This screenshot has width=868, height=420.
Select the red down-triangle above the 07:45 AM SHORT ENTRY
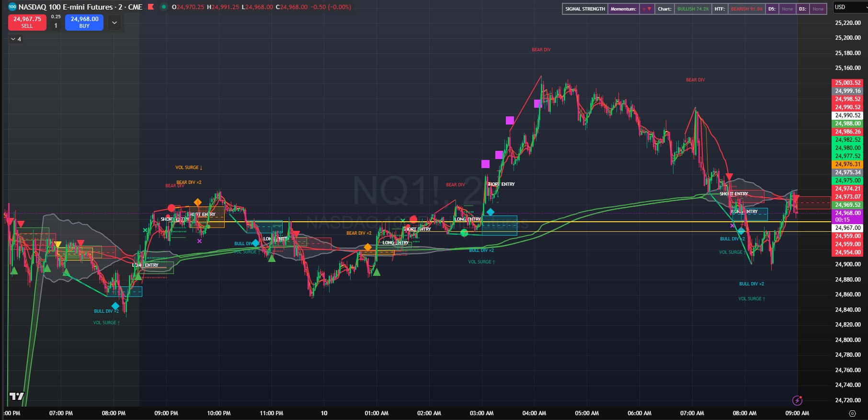coord(729,177)
